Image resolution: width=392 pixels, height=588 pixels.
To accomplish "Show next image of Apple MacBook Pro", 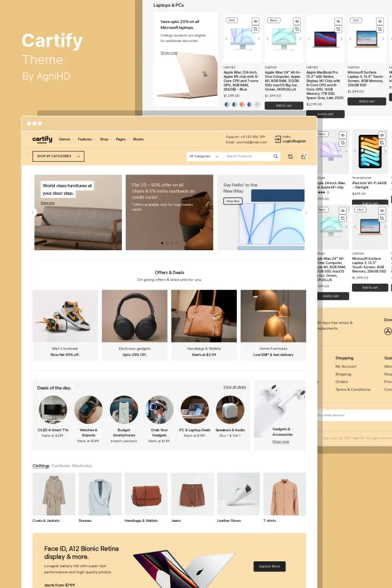I will [x=341, y=38].
